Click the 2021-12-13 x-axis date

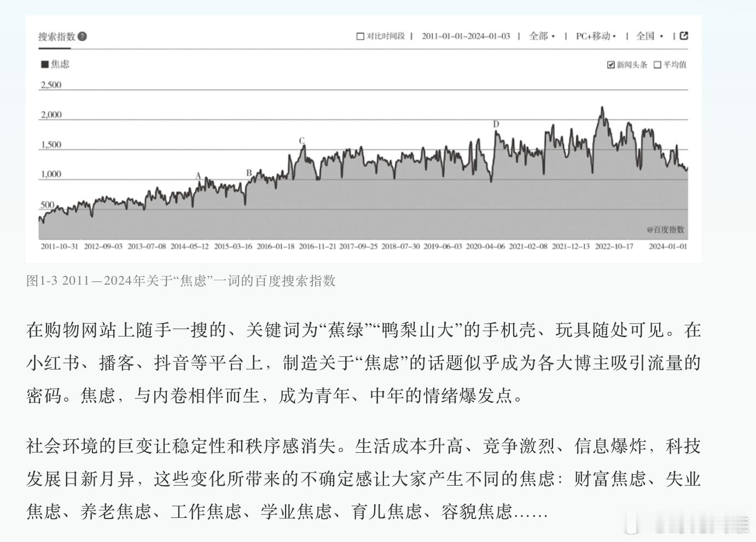[x=571, y=246]
